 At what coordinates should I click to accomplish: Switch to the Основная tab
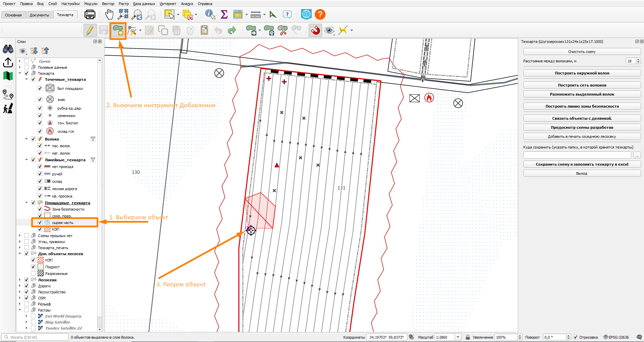pos(13,15)
